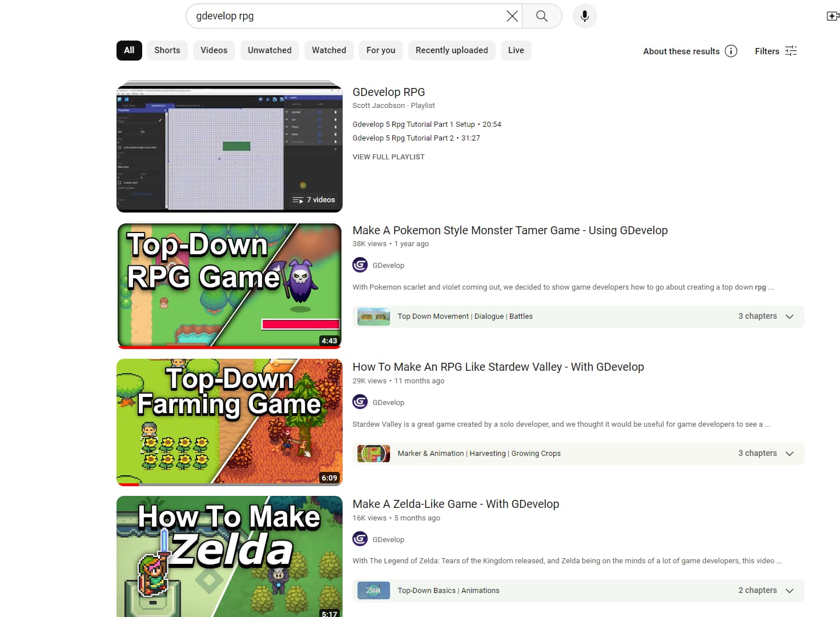This screenshot has height=617, width=840.
Task: Click GDevelop channel name under Pokemon video
Action: click(x=388, y=266)
